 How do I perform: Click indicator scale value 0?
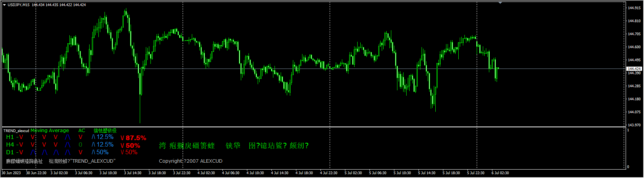[628, 167]
